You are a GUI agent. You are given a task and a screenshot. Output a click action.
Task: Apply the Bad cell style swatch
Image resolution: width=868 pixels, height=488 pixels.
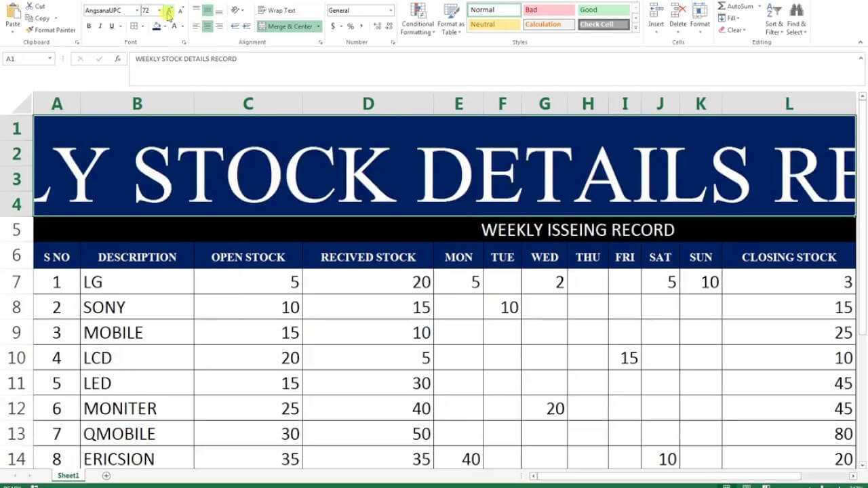tap(549, 10)
